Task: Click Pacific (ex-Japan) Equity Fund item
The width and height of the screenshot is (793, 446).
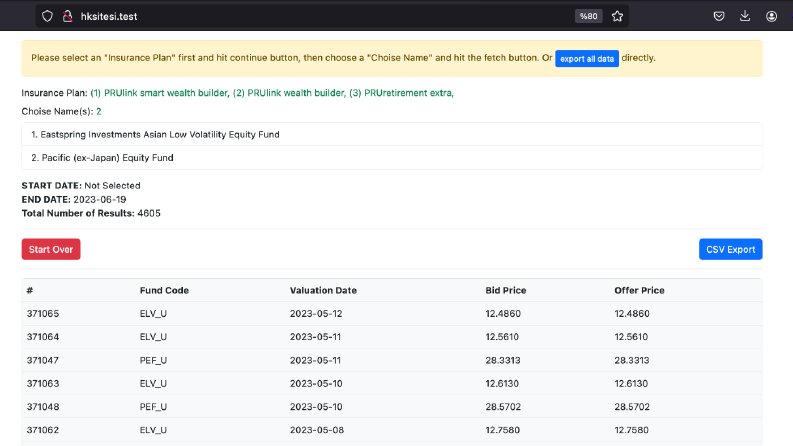Action: pyautogui.click(x=391, y=158)
